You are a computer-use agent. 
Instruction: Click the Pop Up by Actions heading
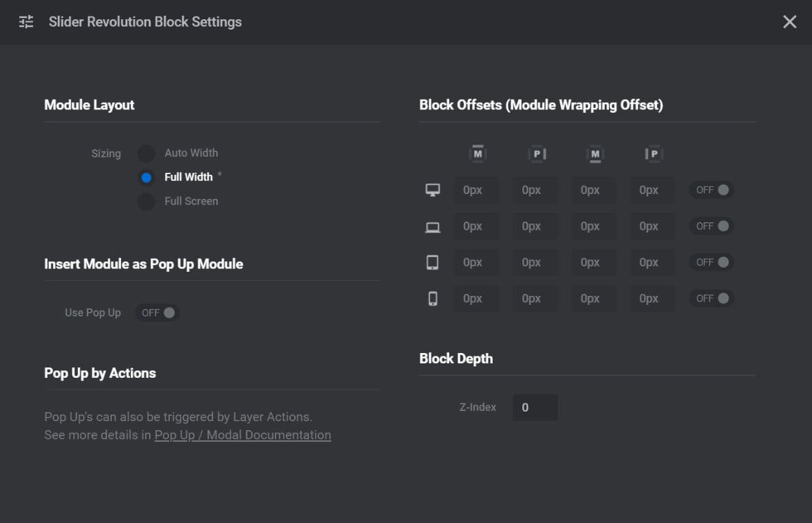[100, 374]
